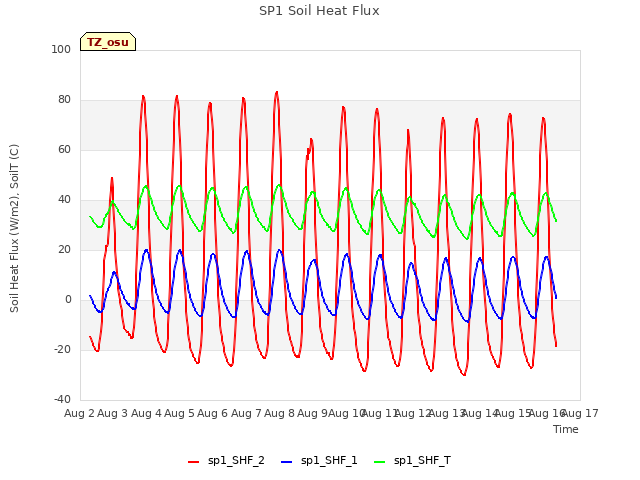The image size is (640, 480).
Task: Click the Aug 17 x-axis label
Action: pyautogui.click(x=580, y=413)
